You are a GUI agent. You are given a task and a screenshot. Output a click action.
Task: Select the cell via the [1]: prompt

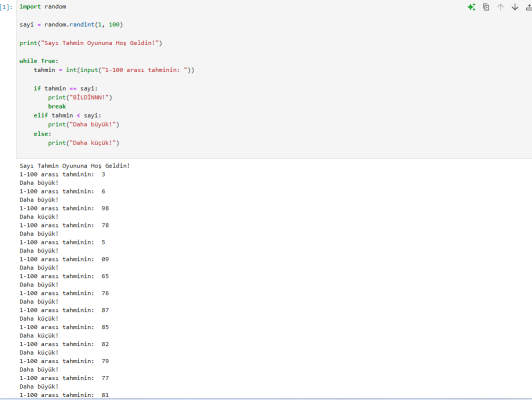(x=6, y=7)
